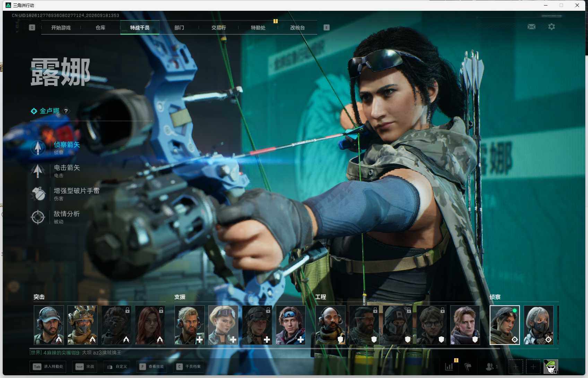The height and width of the screenshot is (378, 588).
Task: Select the first 突击 operator with cap
Action: (49, 325)
